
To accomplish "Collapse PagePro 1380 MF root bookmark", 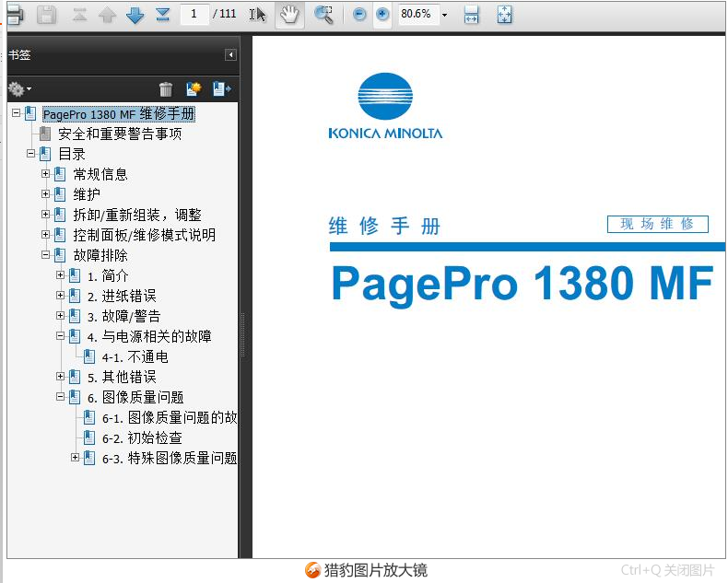I will pyautogui.click(x=17, y=112).
